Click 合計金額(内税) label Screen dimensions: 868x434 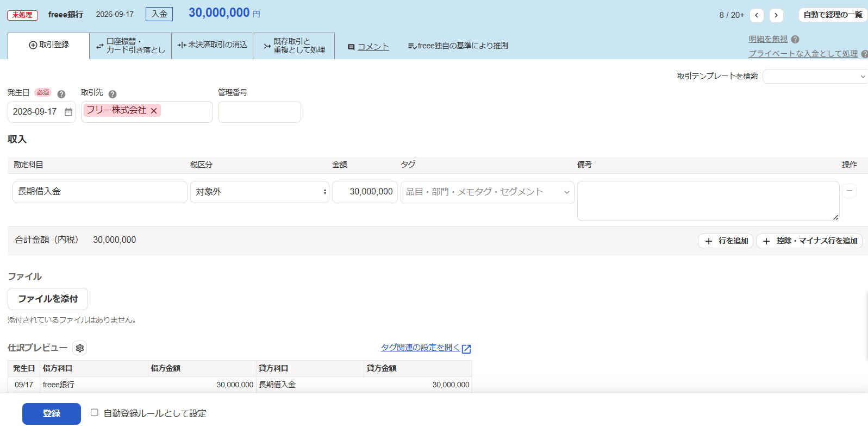pyautogui.click(x=47, y=240)
